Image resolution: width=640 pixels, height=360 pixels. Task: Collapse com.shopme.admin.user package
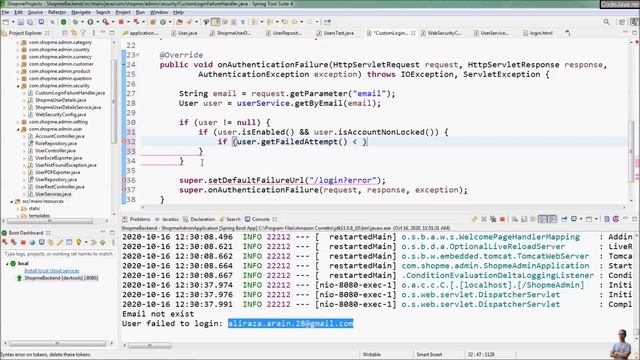pyautogui.click(x=18, y=129)
